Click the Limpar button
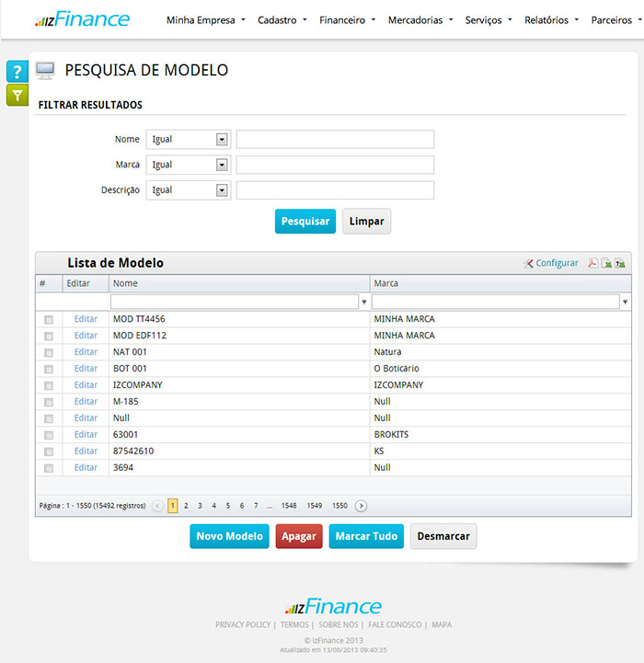Image resolution: width=644 pixels, height=663 pixels. coord(366,221)
